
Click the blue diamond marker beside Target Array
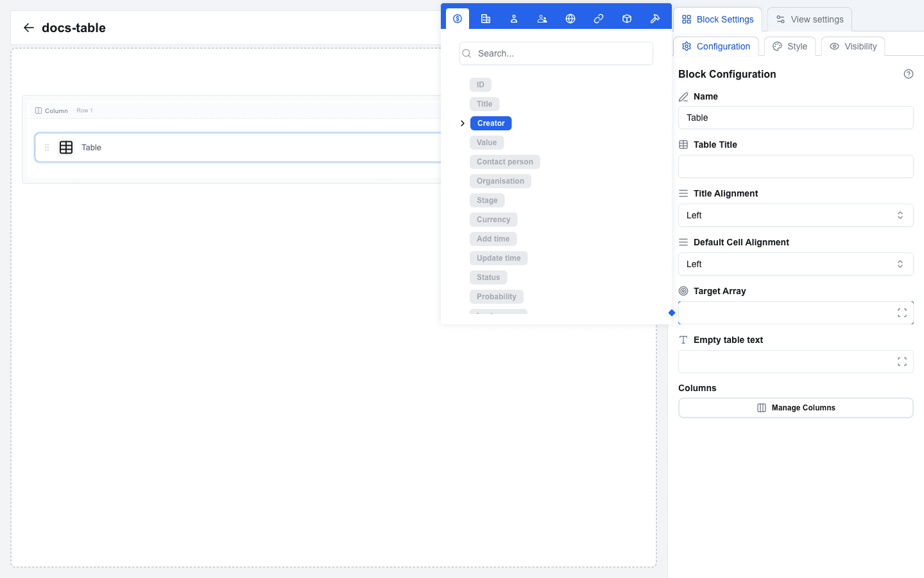point(672,313)
